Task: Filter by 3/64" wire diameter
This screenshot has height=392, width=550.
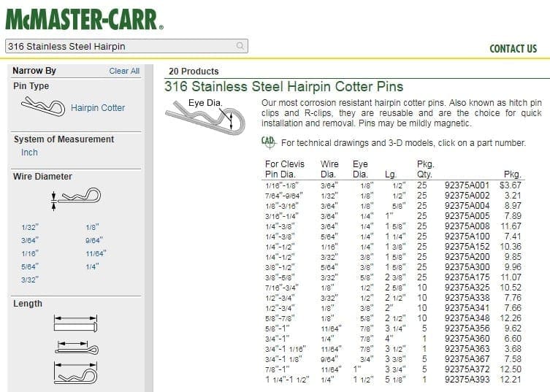Action: coord(30,240)
